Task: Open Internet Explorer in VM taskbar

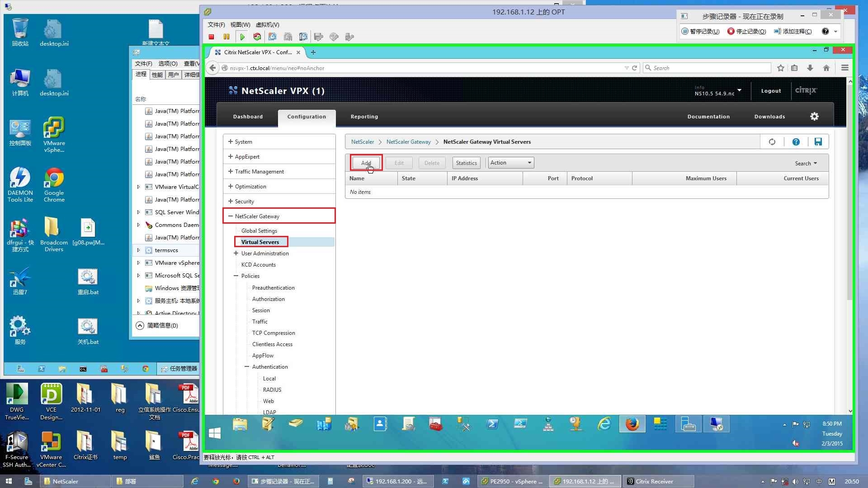Action: [x=604, y=424]
